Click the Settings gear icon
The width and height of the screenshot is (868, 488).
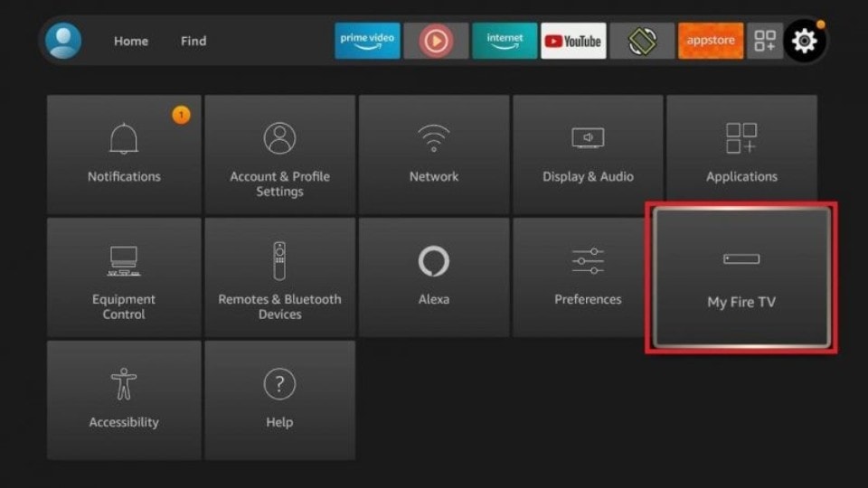click(x=804, y=41)
